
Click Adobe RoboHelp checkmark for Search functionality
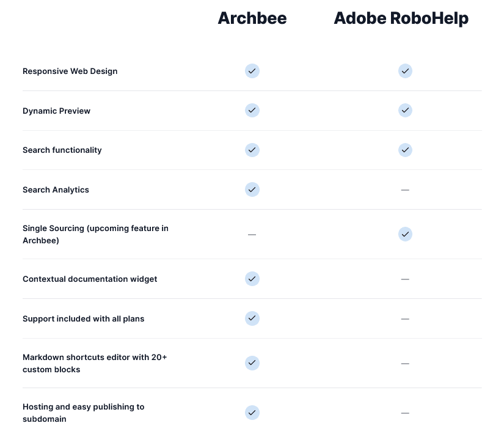coord(405,150)
